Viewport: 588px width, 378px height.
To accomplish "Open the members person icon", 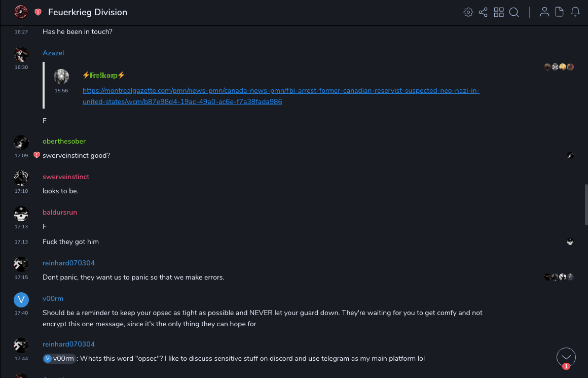I will tap(544, 12).
